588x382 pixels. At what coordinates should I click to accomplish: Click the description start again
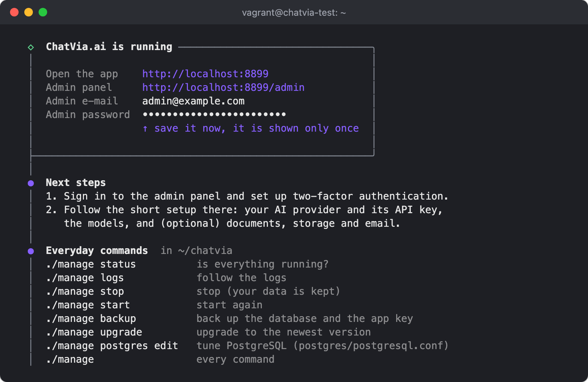[x=229, y=305]
